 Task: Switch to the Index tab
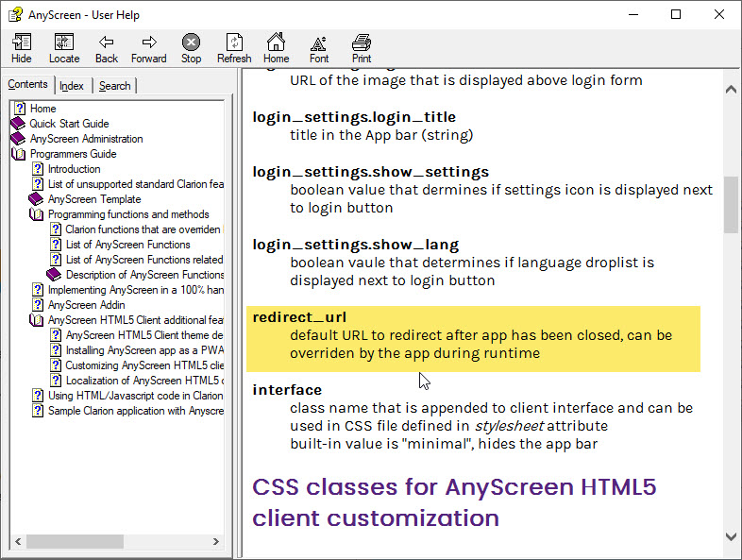72,86
